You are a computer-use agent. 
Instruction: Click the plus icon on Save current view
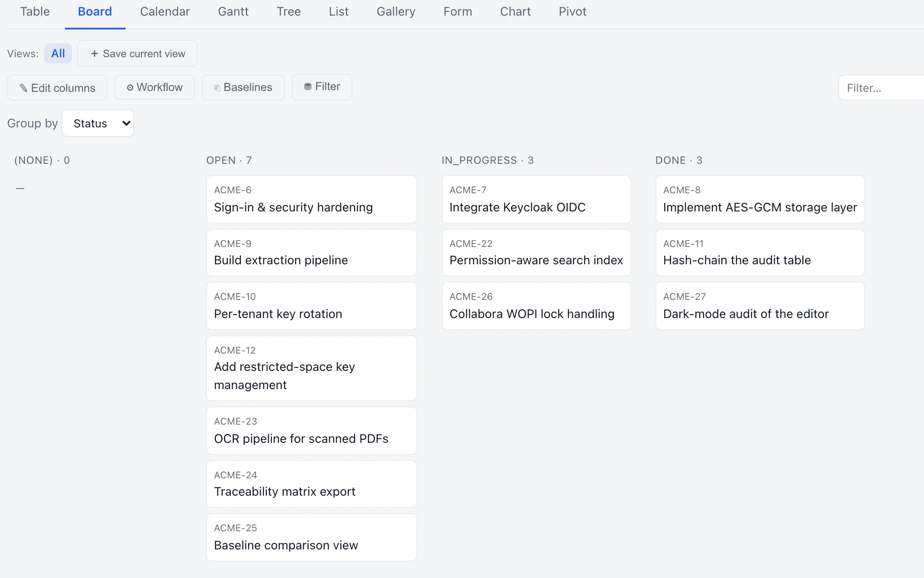pyautogui.click(x=94, y=53)
